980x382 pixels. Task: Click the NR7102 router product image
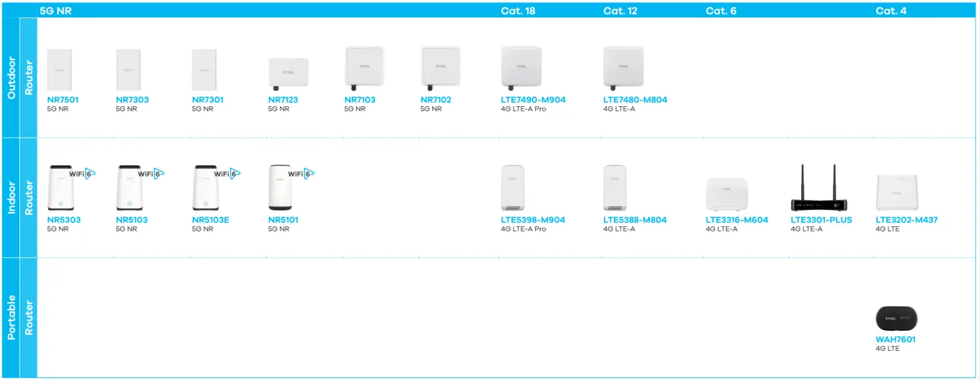coord(441,68)
